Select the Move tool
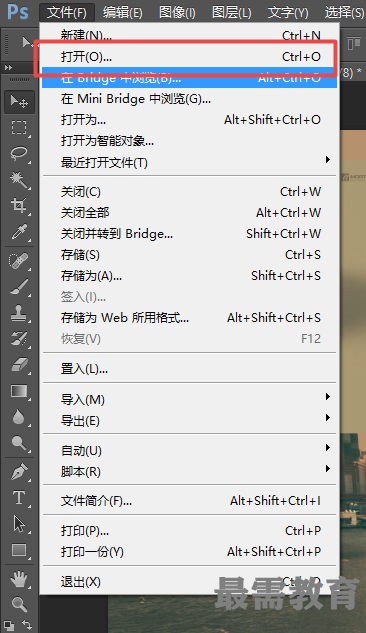 (x=19, y=101)
